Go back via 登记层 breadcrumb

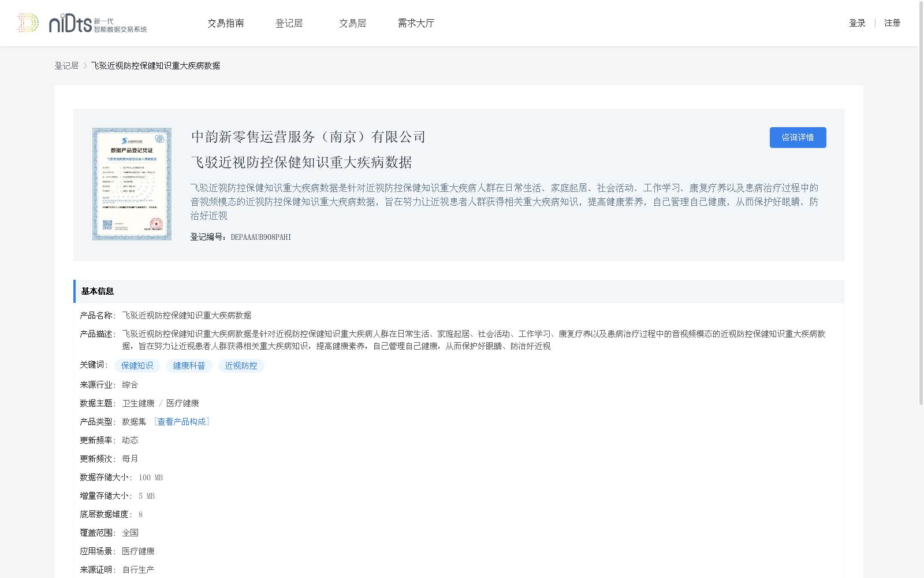coord(66,66)
